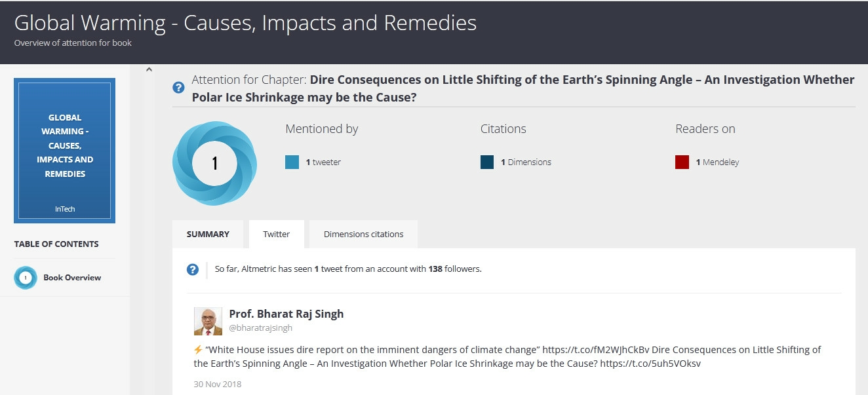The height and width of the screenshot is (395, 868).
Task: Click the light blue tweeter color square
Action: coord(292,162)
